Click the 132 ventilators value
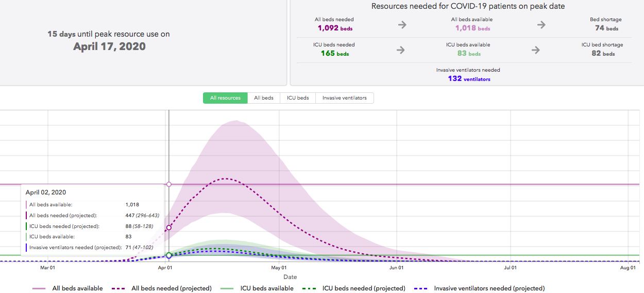 click(469, 79)
